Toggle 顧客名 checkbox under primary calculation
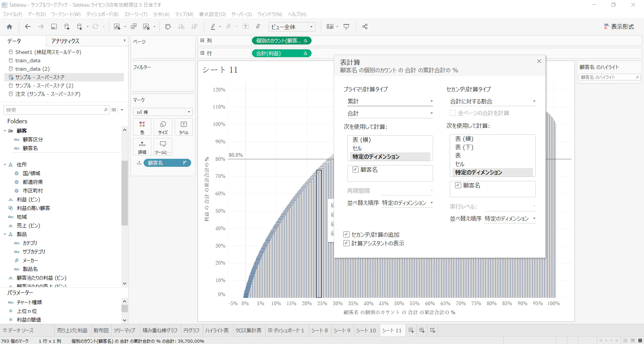 tap(356, 169)
